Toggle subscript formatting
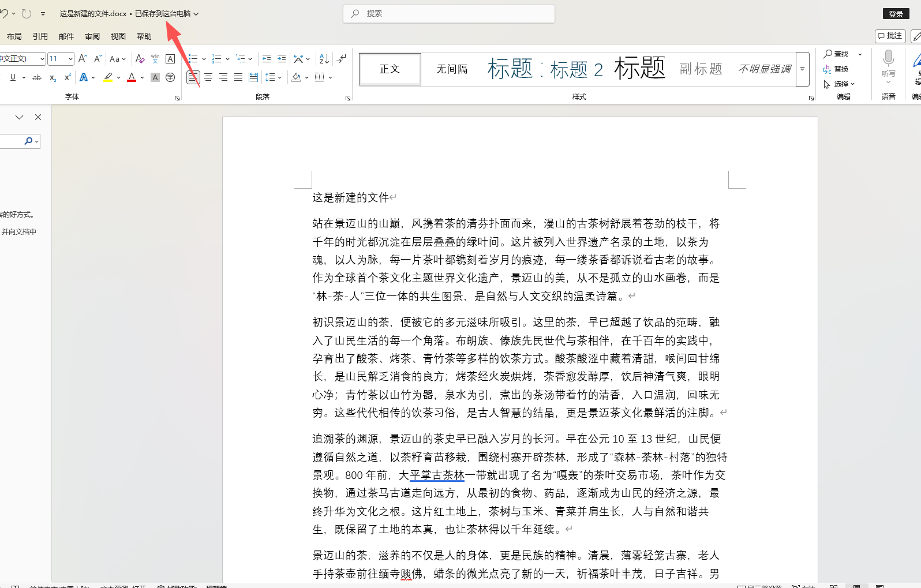This screenshot has height=588, width=921. pos(53,77)
